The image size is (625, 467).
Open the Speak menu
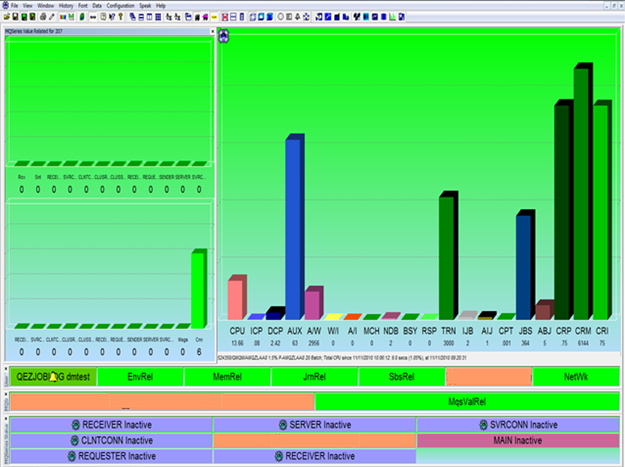coord(147,6)
